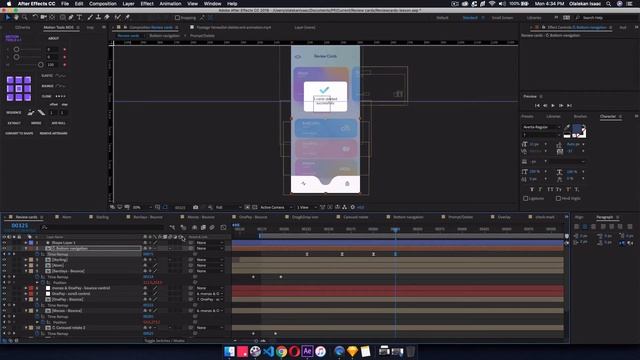This screenshot has width=640, height=360.
Task: Toggle Time Remap stopwatch under Bottom navigation
Action: [37, 254]
